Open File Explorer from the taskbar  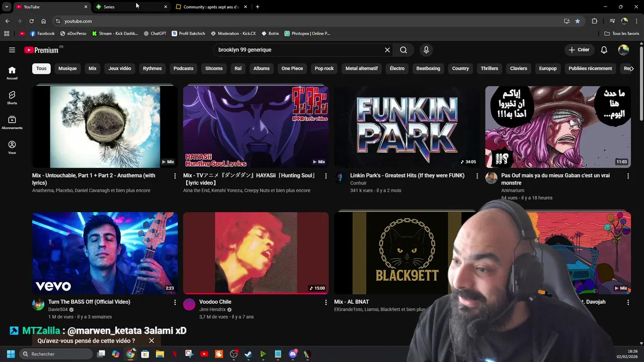coord(159,354)
